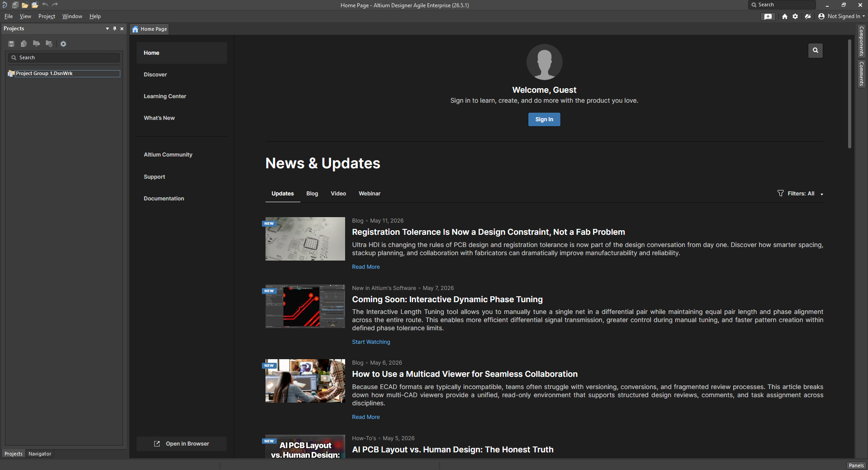Click the Project Group 1.DsnWrk icon
The height and width of the screenshot is (470, 868).
pos(11,73)
